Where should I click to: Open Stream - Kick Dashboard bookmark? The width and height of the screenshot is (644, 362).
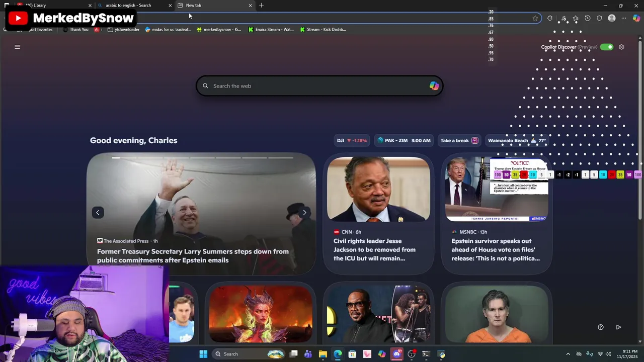323,30
